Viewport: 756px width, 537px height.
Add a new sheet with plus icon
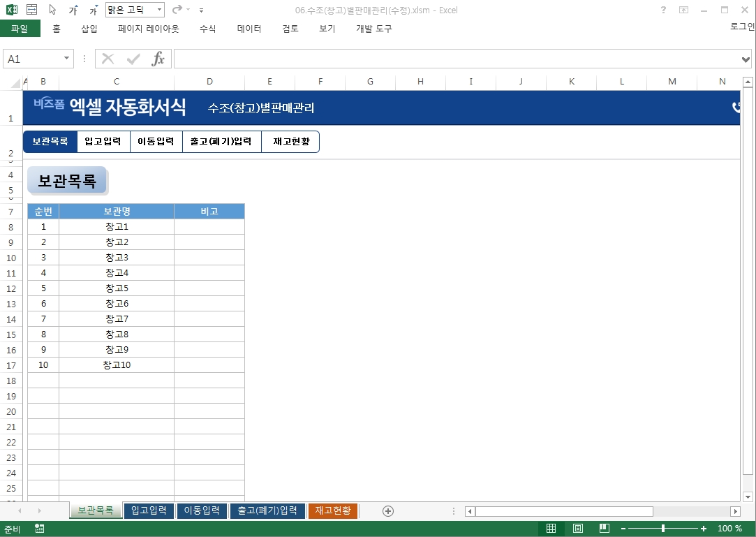387,511
